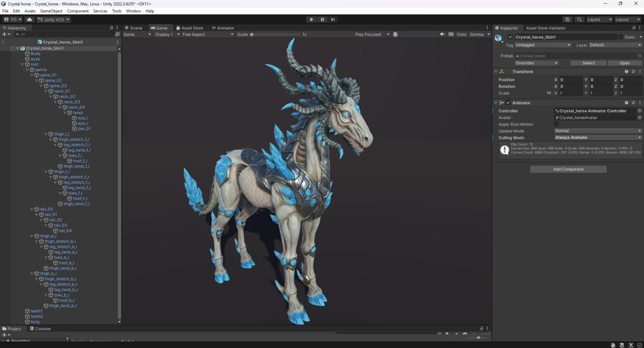This screenshot has width=644, height=348.
Task: Click the Hierarchy create plus icon
Action: click(5, 34)
